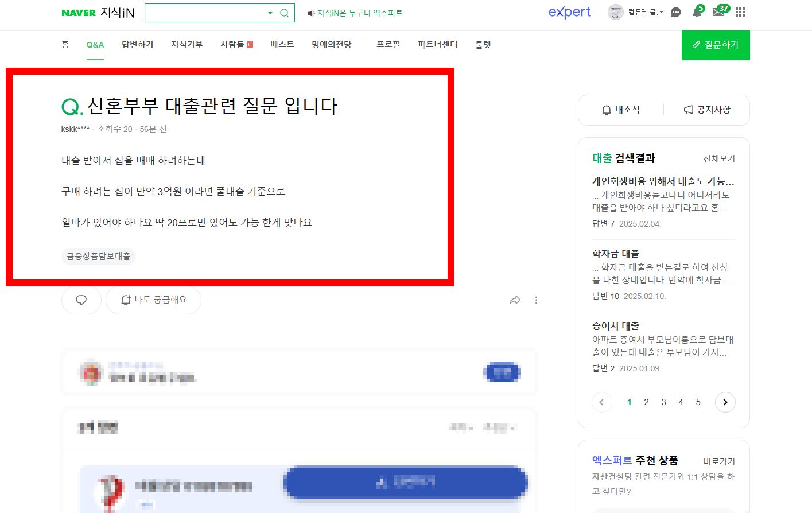Select page 1 of search results
Viewport: 812px width, 513px height.
[630, 402]
